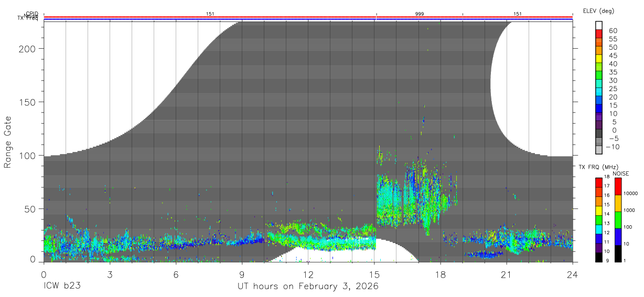
Task: Click the 21 tick on the UT hours axis
Action: (x=507, y=274)
